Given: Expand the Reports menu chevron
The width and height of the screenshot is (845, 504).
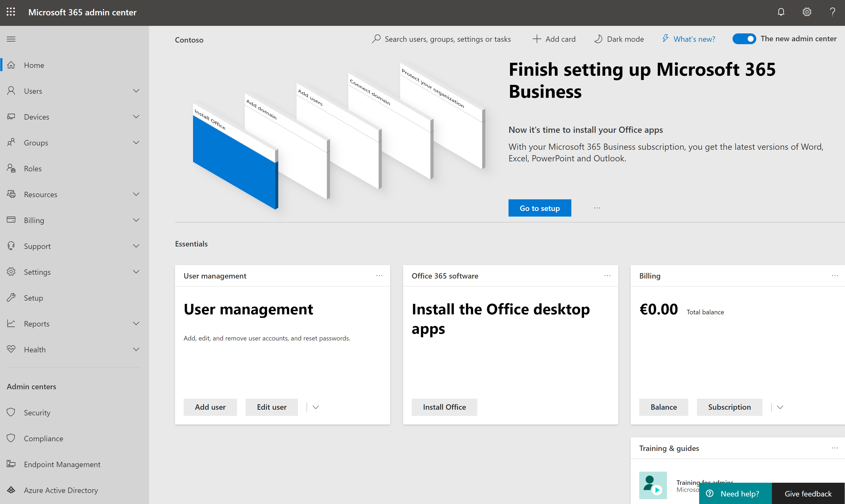Looking at the screenshot, I should [136, 323].
